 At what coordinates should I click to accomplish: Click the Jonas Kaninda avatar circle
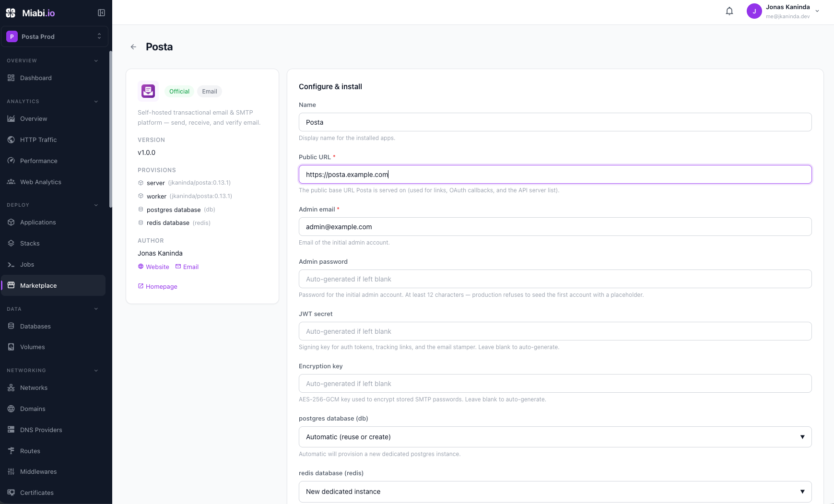(754, 11)
